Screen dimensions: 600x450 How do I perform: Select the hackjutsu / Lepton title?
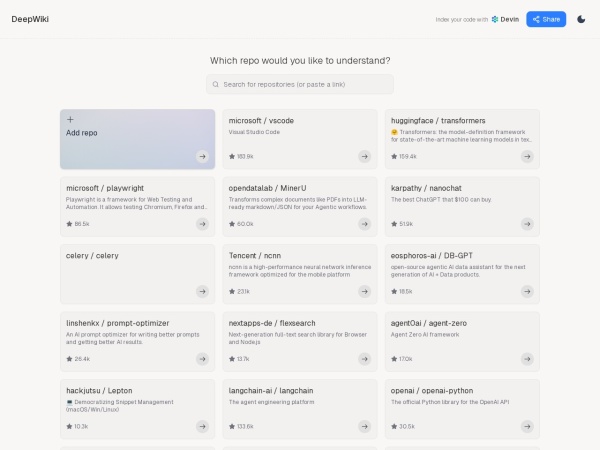[x=99, y=390]
